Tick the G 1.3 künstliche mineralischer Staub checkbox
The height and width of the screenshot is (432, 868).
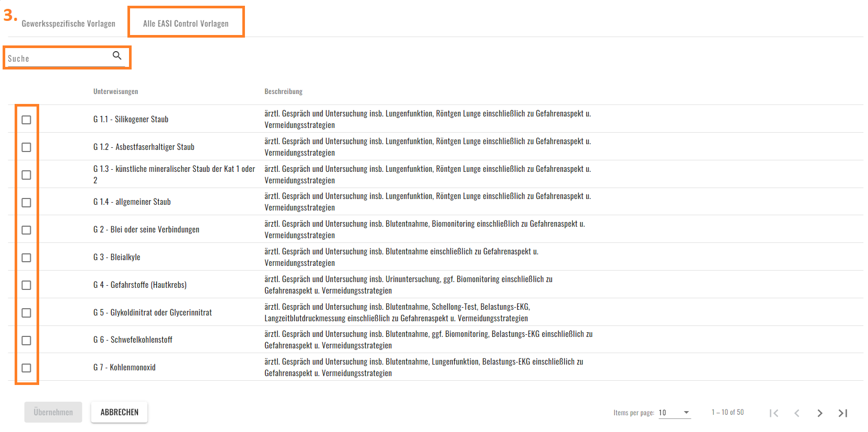pos(26,175)
